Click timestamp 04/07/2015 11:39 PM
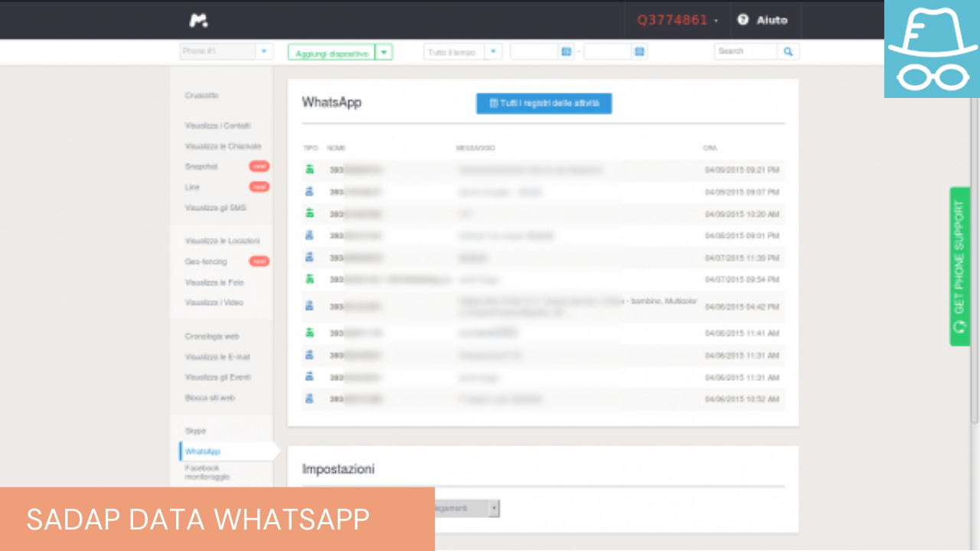The image size is (980, 551). [x=742, y=258]
